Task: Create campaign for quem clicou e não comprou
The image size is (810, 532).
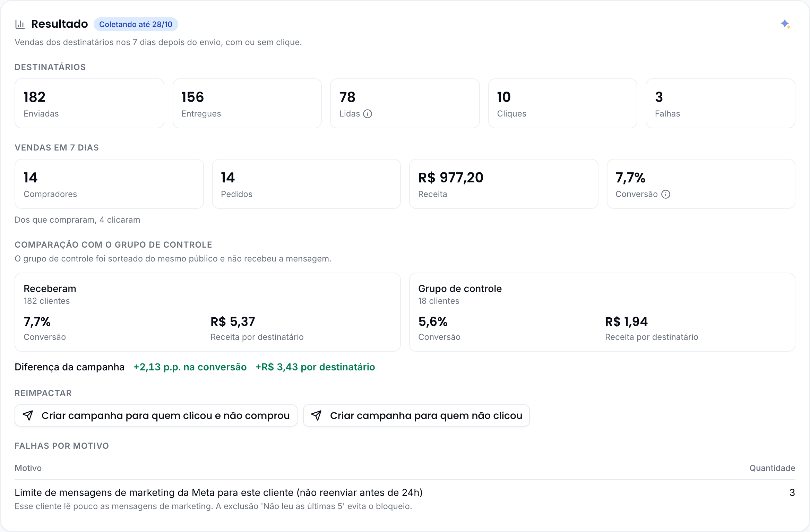Action: (156, 415)
